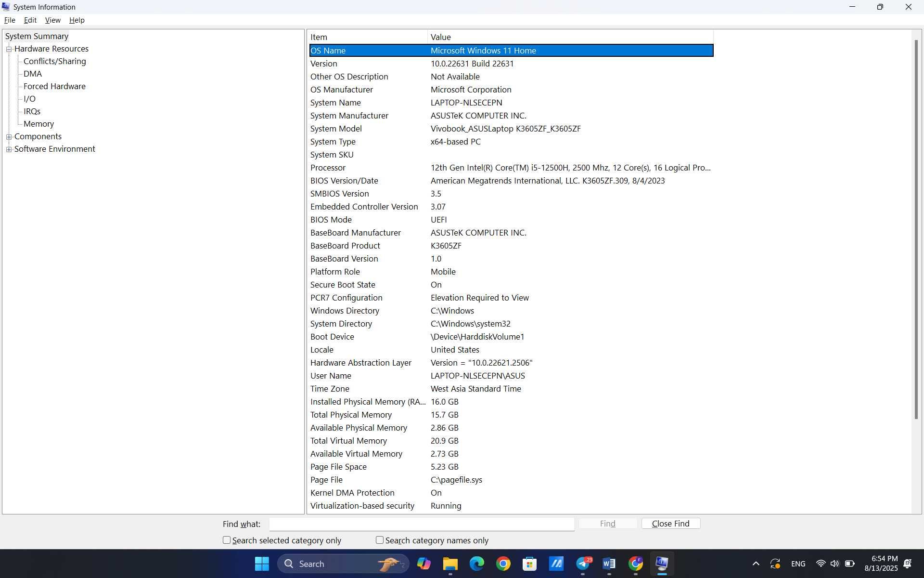
Task: Expand the Components node
Action: 9,137
